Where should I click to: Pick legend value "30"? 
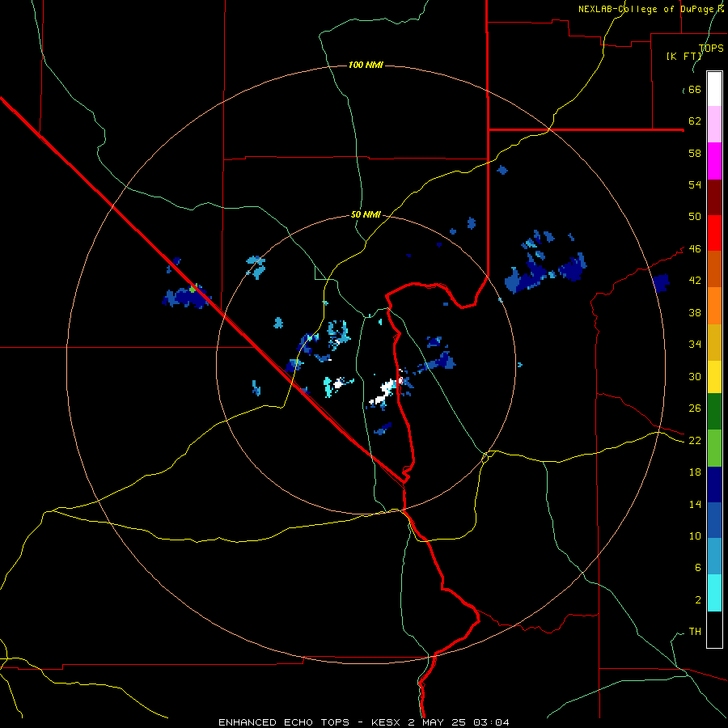pyautogui.click(x=695, y=376)
